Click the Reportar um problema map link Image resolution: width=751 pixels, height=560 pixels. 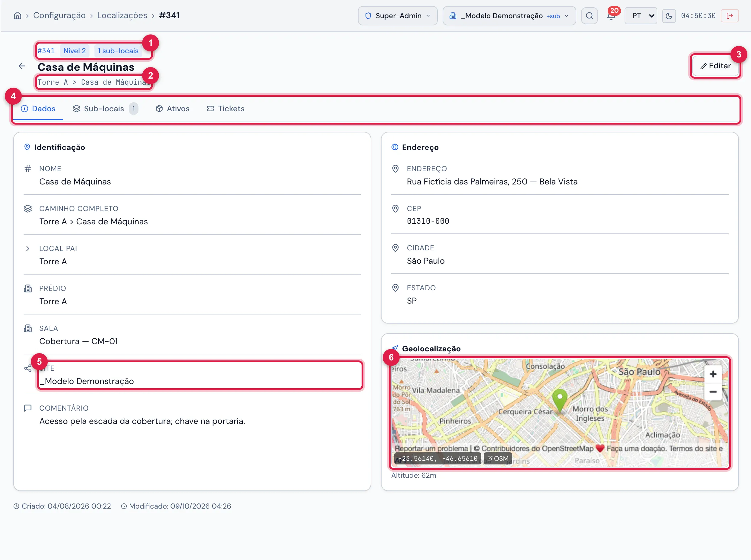point(431,448)
